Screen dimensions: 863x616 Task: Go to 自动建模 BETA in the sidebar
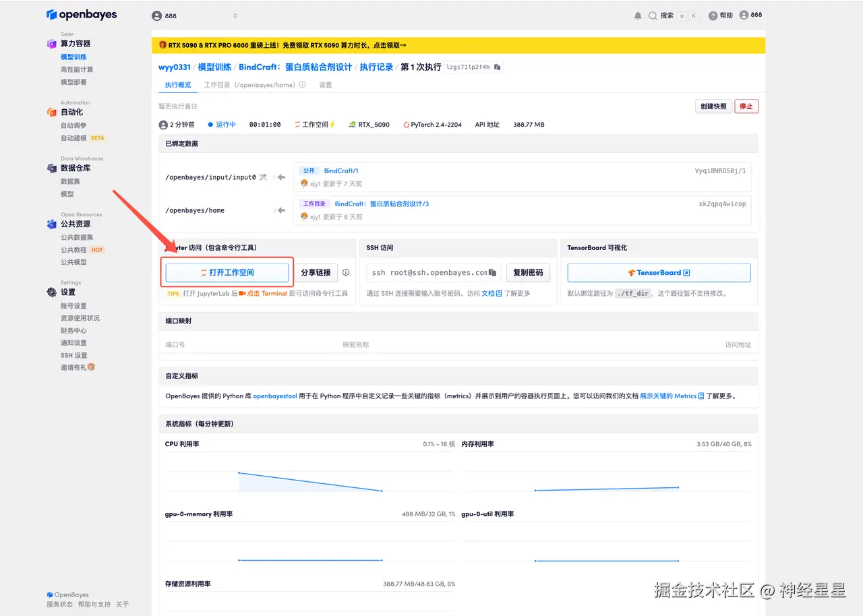[x=83, y=138]
